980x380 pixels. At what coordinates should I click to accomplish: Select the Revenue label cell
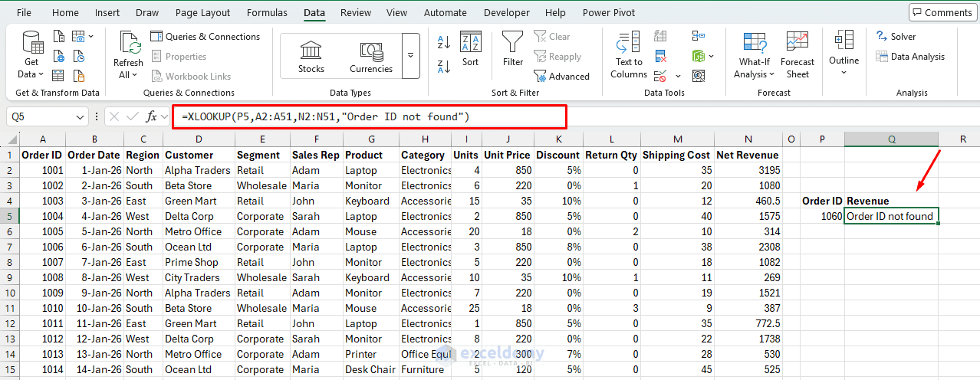click(891, 201)
